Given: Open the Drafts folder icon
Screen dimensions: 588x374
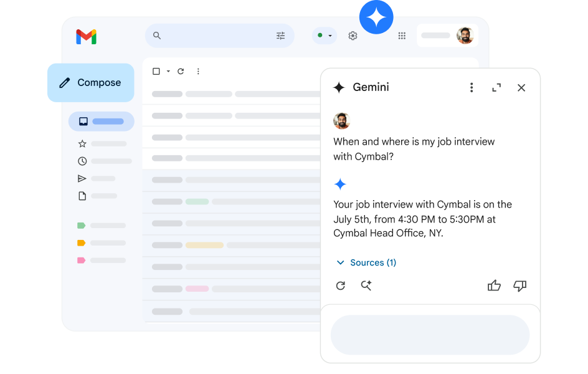Looking at the screenshot, I should tap(82, 196).
